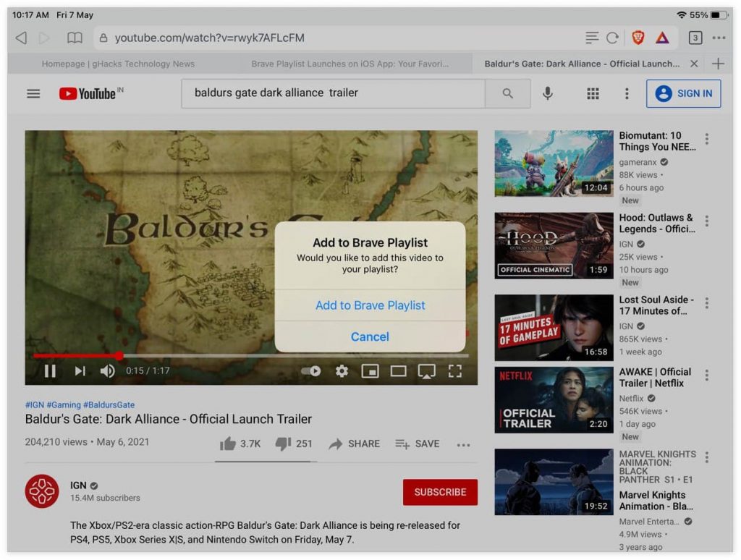This screenshot has height=560, width=741.
Task: Open video settings gear icon
Action: 342,371
